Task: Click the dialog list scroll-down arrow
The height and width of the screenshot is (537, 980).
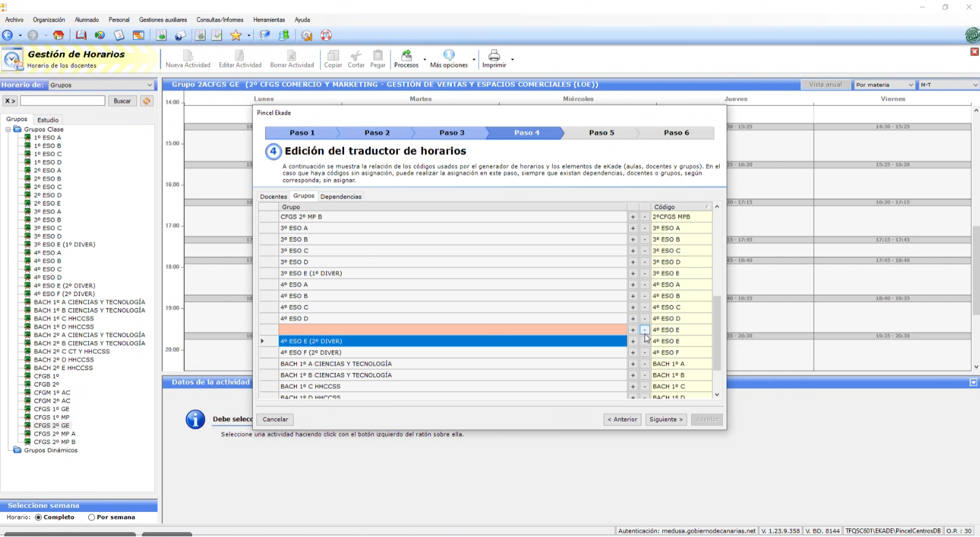Action: click(x=717, y=395)
